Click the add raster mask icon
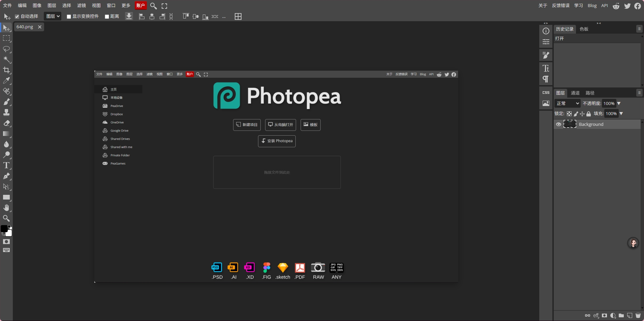 [604, 316]
